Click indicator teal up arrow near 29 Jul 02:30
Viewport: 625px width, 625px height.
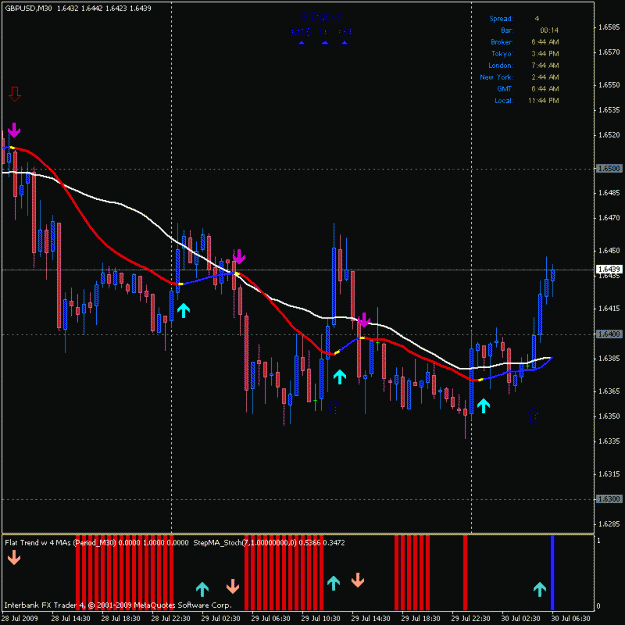point(202,589)
